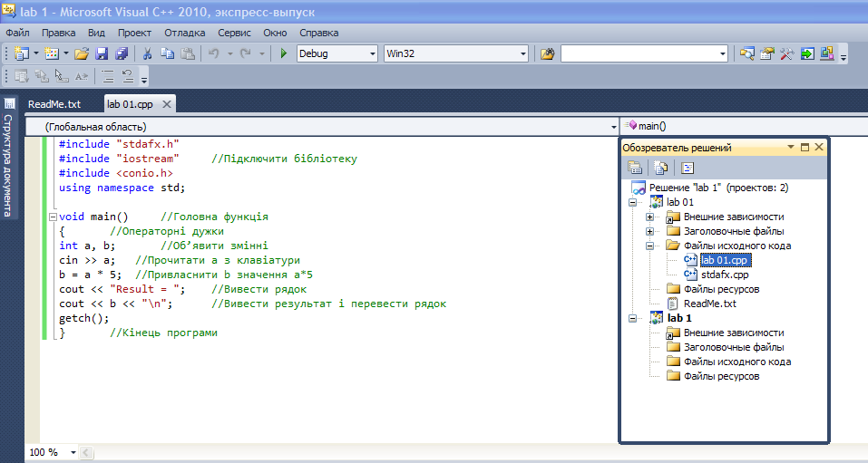Open the Toolbox hammer-and-wrench icon
868x463 pixels.
tap(786, 54)
